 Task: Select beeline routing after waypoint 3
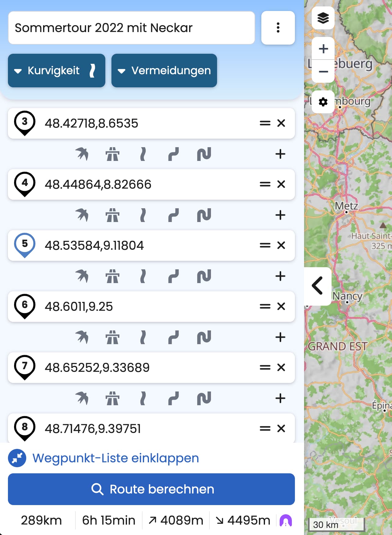(82, 154)
